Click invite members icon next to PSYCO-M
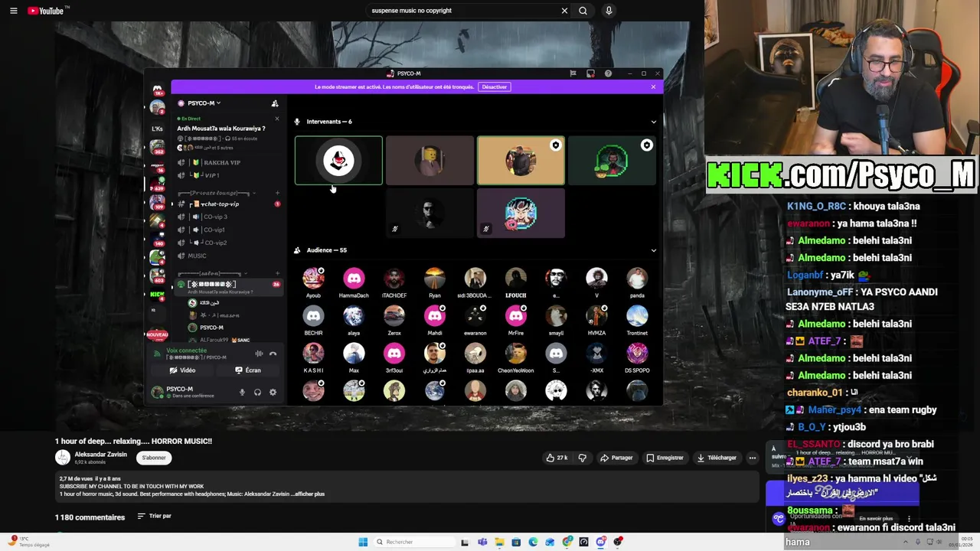Screen dimensions: 980x551 point(275,103)
